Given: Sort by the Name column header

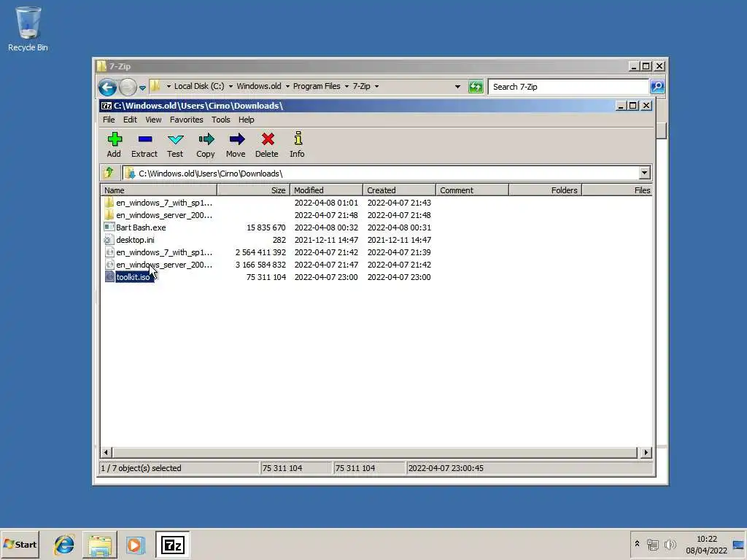Looking at the screenshot, I should tap(158, 190).
